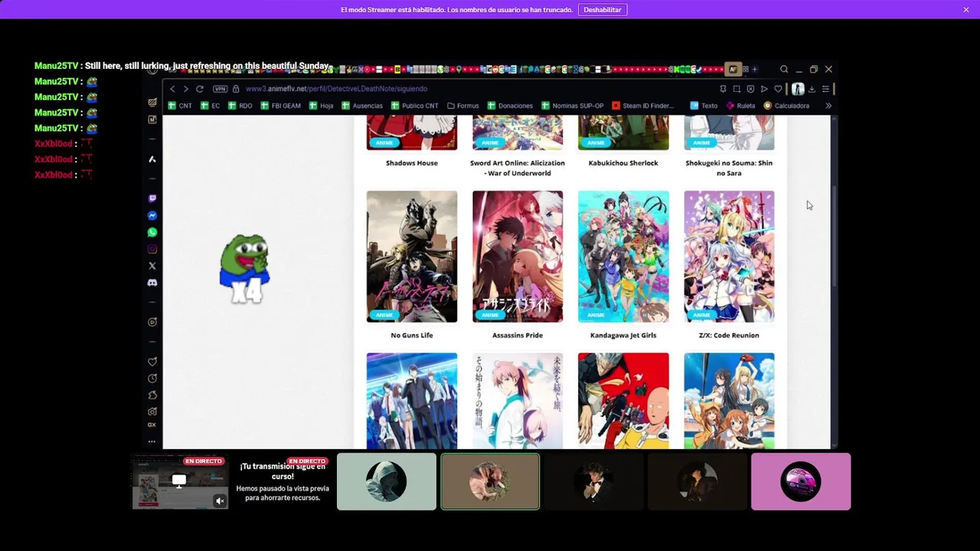
Task: Go back in the browser
Action: click(172, 89)
